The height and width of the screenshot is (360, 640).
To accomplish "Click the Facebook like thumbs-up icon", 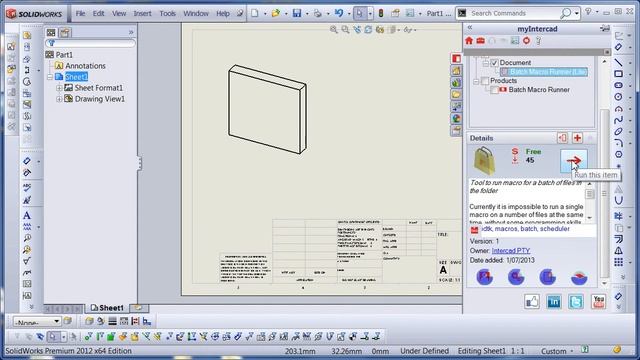I will tap(532, 302).
